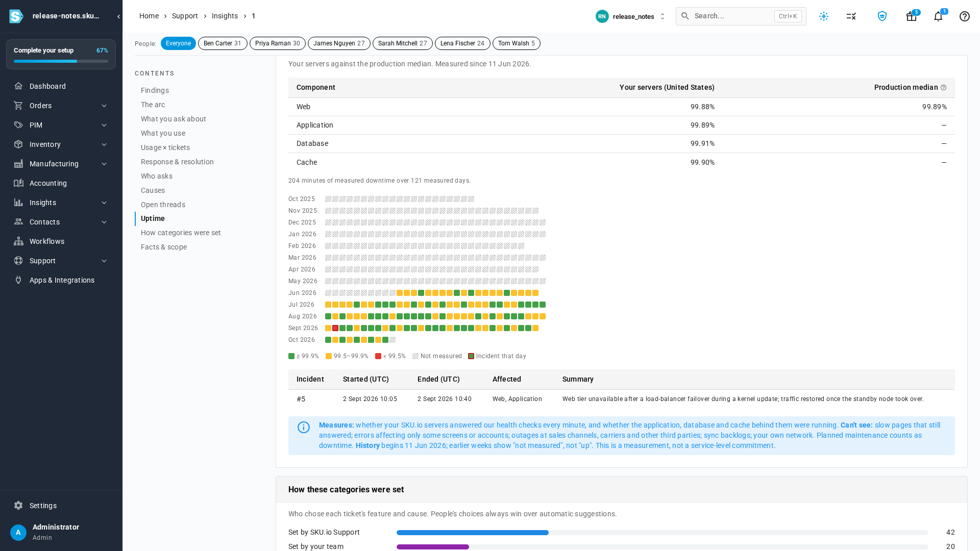
Task: Click the Production median info icon
Action: [944, 88]
